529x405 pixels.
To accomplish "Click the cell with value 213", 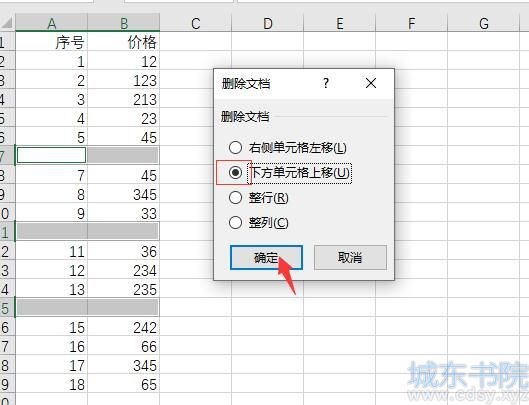I will (123, 100).
